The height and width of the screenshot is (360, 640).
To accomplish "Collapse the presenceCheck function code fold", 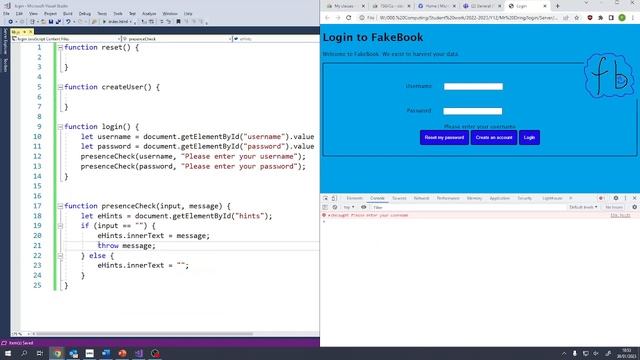I will pos(60,206).
